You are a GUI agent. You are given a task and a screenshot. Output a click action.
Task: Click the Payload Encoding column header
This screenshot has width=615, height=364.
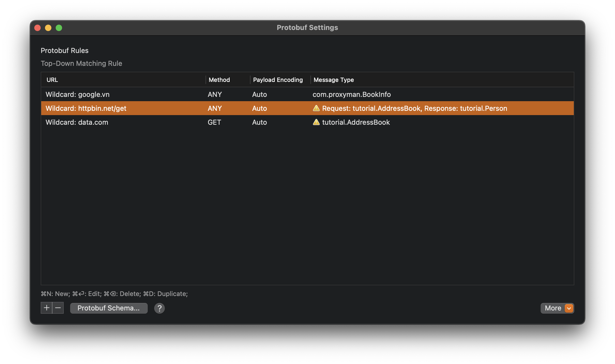pos(278,79)
